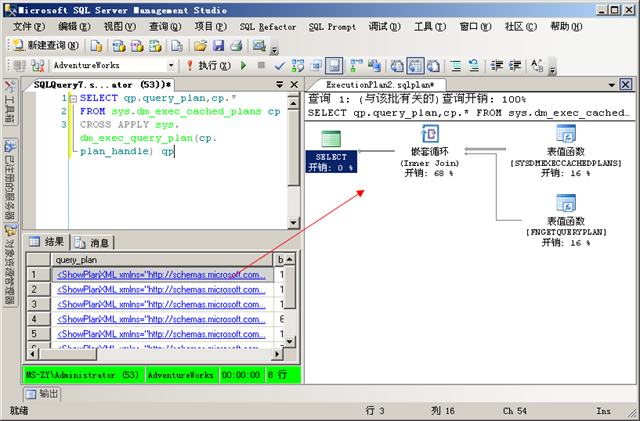Click the Change Connection icon

pos(38,65)
